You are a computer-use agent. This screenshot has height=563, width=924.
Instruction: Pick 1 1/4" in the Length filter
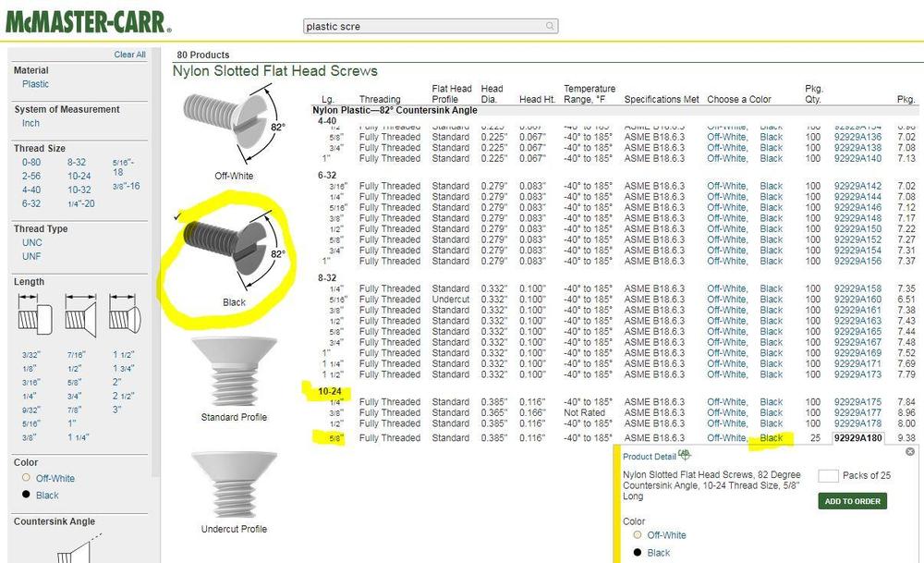[79, 437]
